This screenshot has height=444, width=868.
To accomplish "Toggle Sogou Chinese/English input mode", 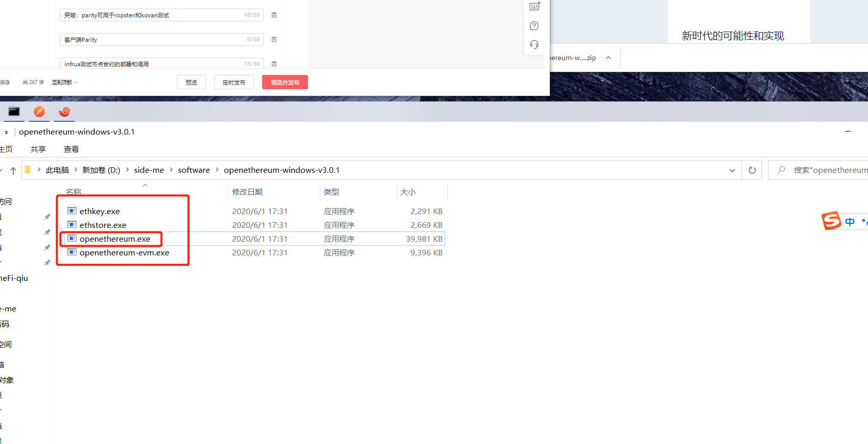I will coord(850,222).
